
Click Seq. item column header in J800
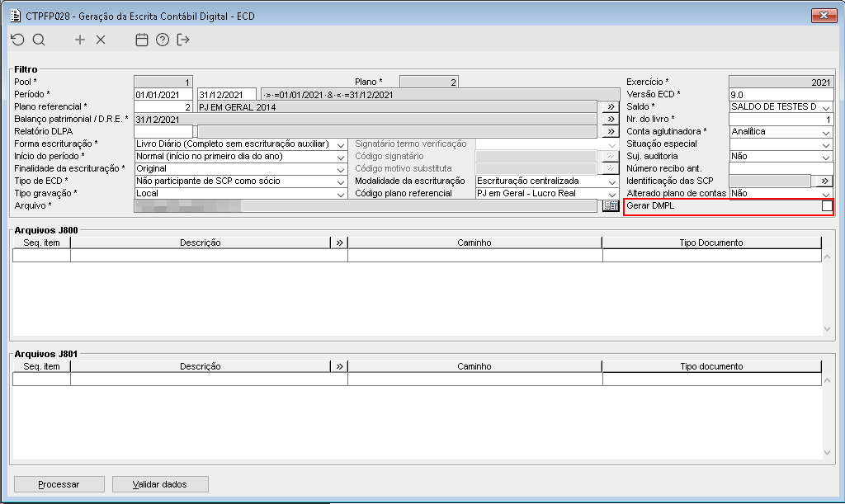pyautogui.click(x=41, y=243)
